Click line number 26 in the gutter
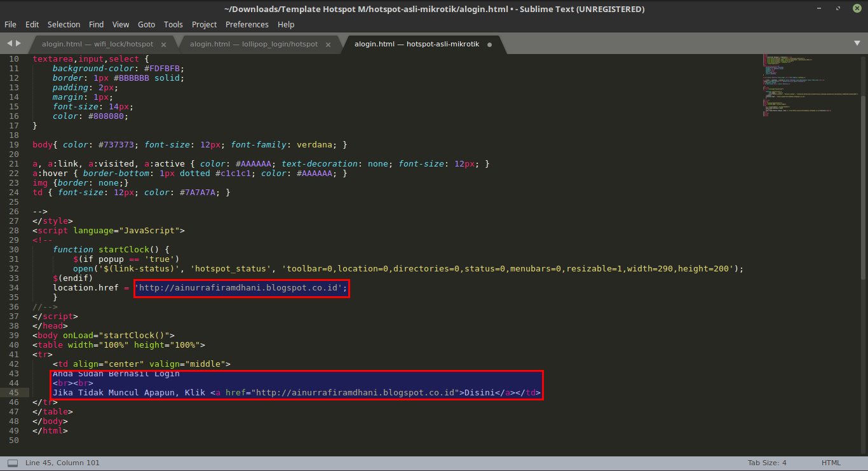The image size is (868, 471). (x=14, y=212)
